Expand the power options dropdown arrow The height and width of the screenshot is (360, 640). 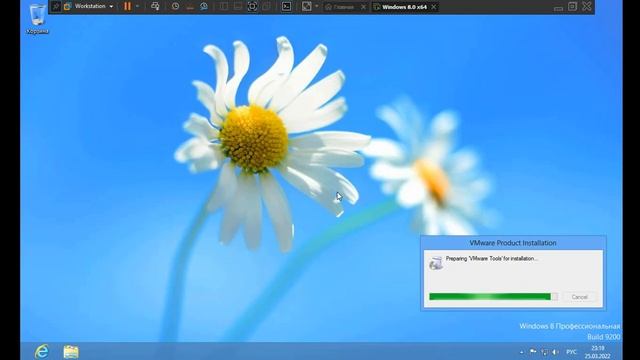(x=137, y=7)
